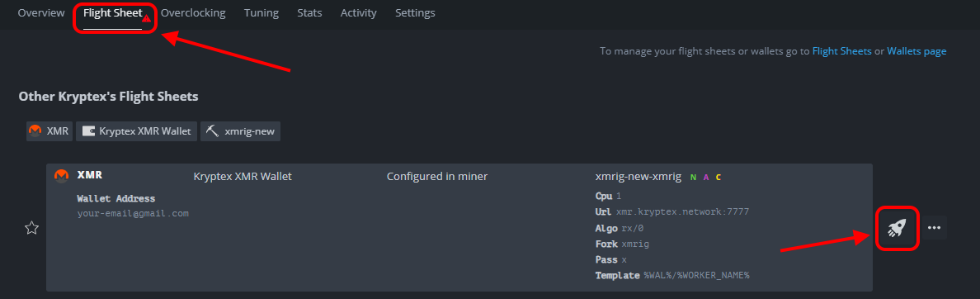
Task: Click the Monero icon in XMR filter tag
Action: coord(35,131)
